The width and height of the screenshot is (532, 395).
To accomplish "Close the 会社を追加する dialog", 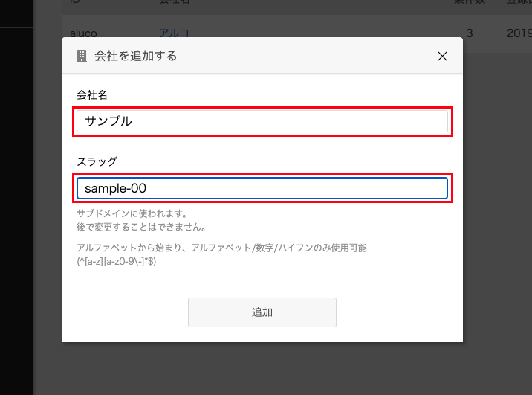I will (x=442, y=56).
